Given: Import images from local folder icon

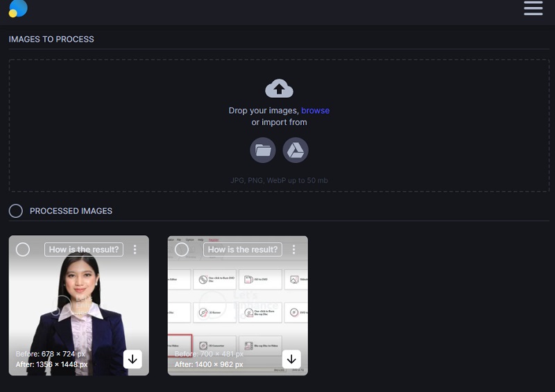Looking at the screenshot, I should coord(263,150).
